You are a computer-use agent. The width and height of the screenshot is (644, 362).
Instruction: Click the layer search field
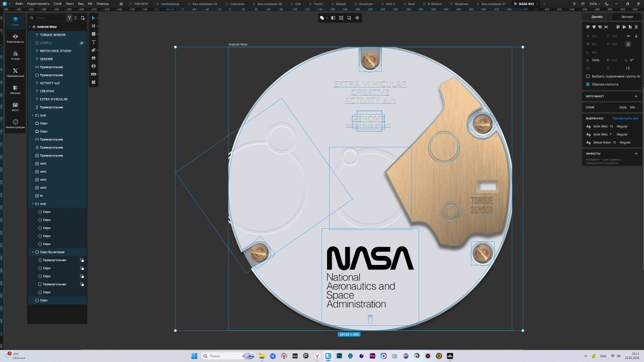coord(49,18)
